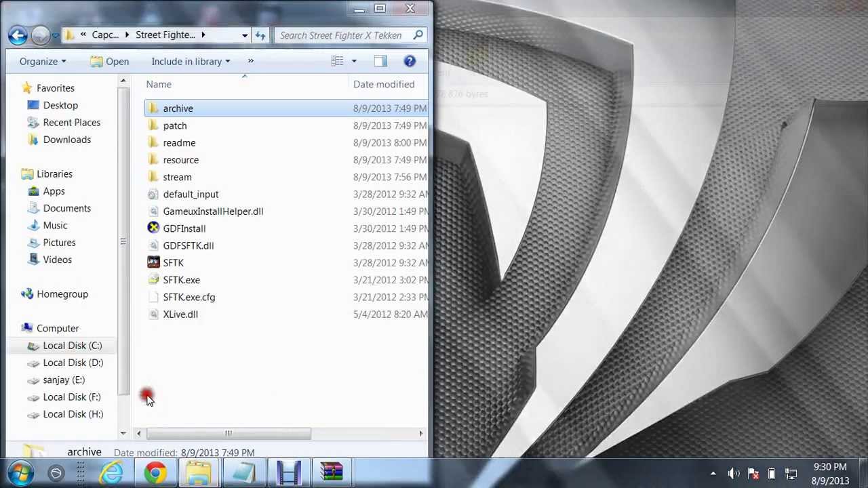868x488 pixels.
Task: Launch Internet Explorer from taskbar
Action: click(x=111, y=472)
